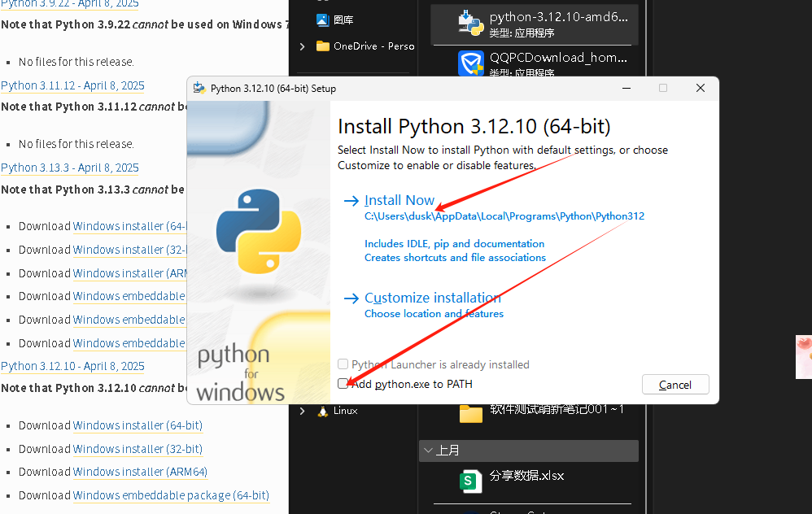Image resolution: width=812 pixels, height=514 pixels.
Task: Expand the Linux tree node
Action: [303, 411]
